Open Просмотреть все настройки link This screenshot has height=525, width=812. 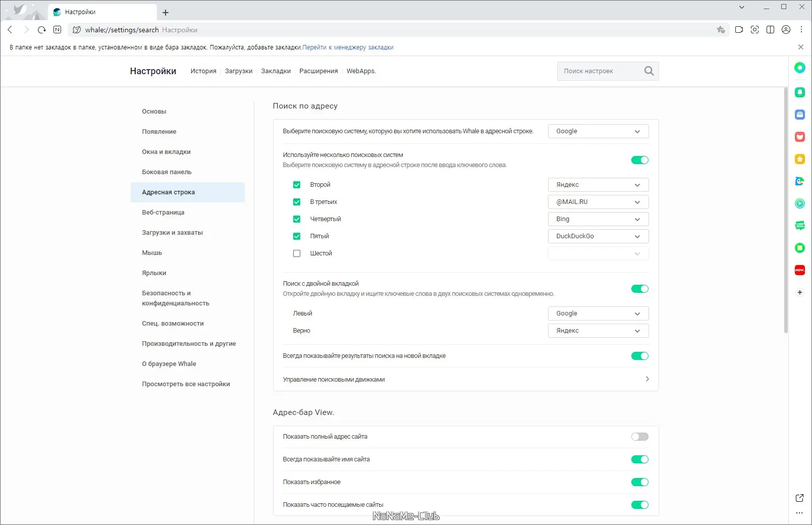186,384
